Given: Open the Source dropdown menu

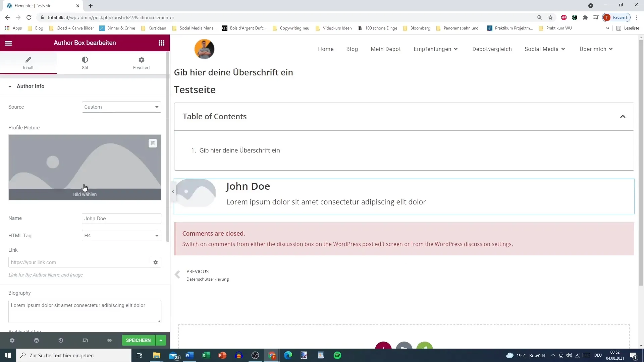Looking at the screenshot, I should 122,107.
